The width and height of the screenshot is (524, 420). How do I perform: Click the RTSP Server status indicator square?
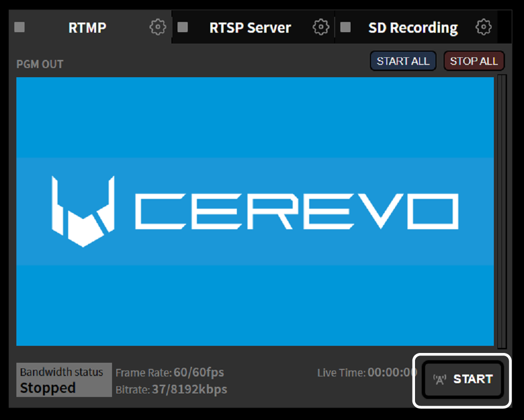point(183,27)
